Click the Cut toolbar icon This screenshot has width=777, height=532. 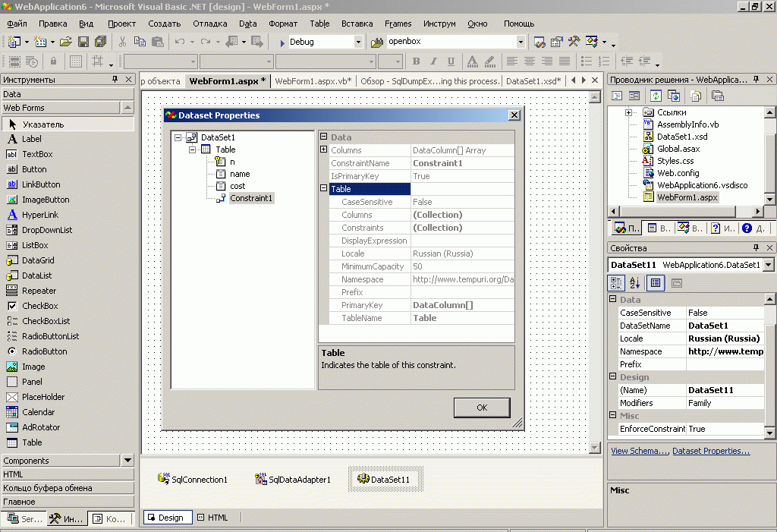click(122, 42)
